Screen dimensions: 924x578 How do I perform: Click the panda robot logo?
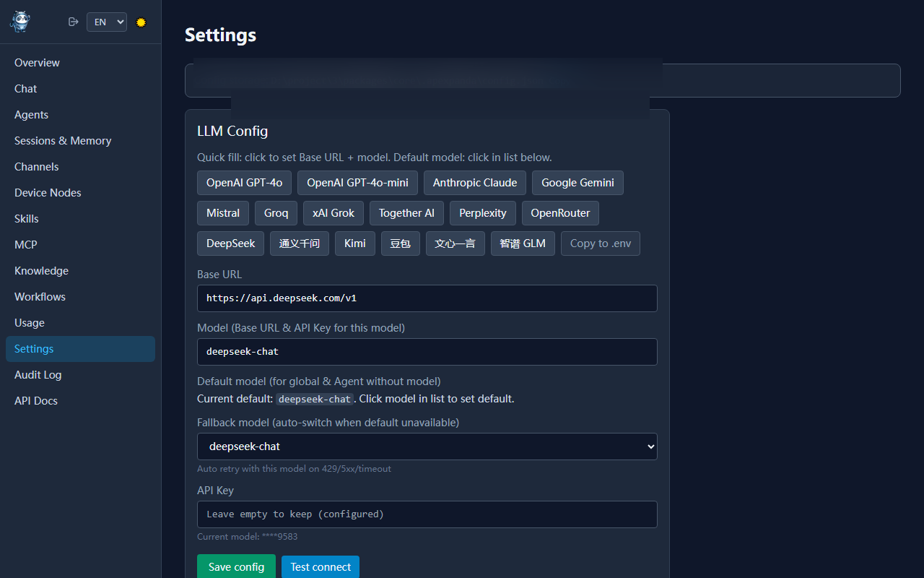(x=20, y=22)
